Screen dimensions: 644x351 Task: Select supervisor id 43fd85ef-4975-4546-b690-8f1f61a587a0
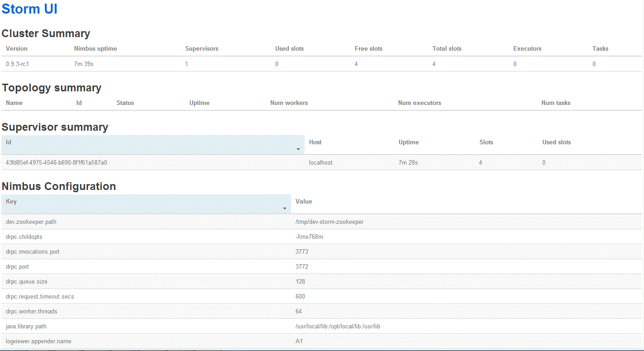click(x=56, y=162)
